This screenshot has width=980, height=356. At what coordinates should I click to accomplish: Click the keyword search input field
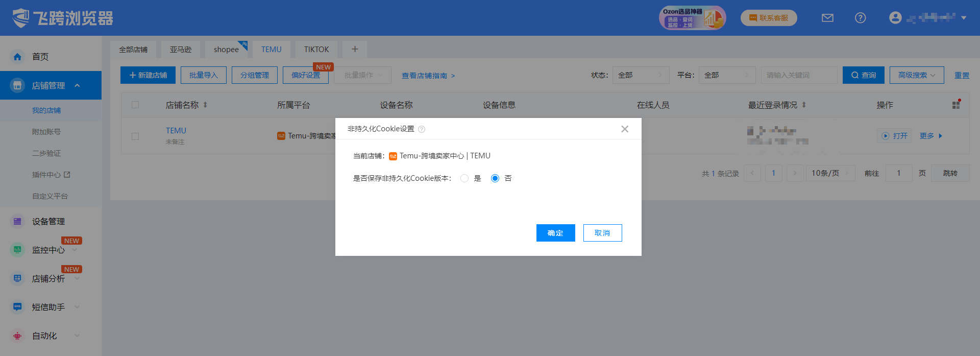tap(798, 75)
